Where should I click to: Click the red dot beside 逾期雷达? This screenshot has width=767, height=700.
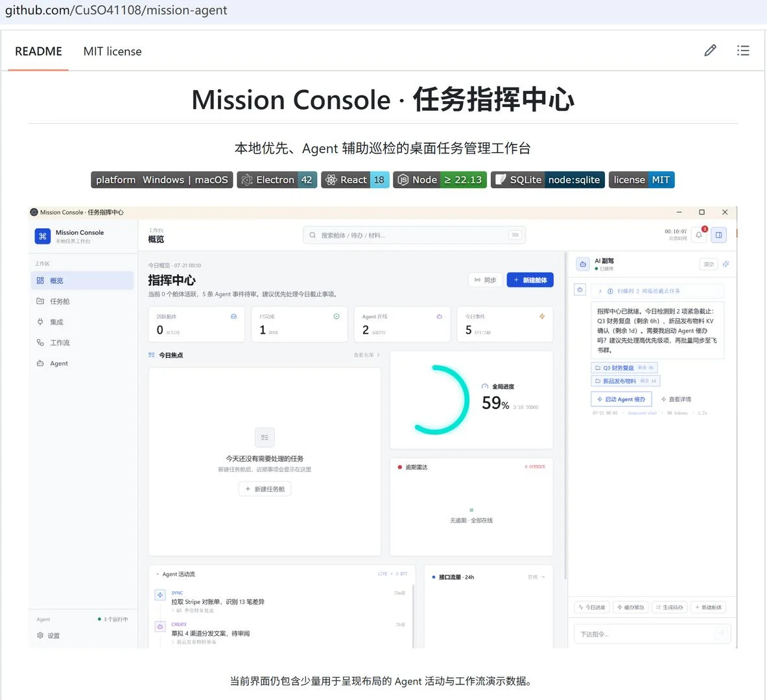(399, 467)
